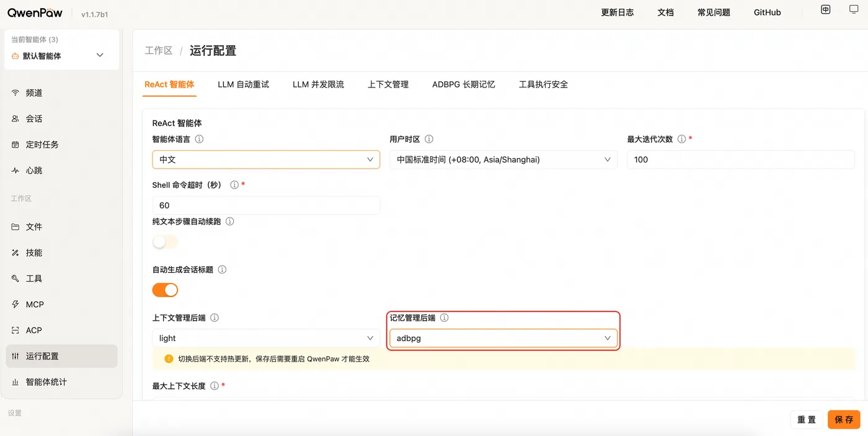Click the info icon beside 最大迭代次数
This screenshot has height=436, width=868.
click(x=681, y=140)
